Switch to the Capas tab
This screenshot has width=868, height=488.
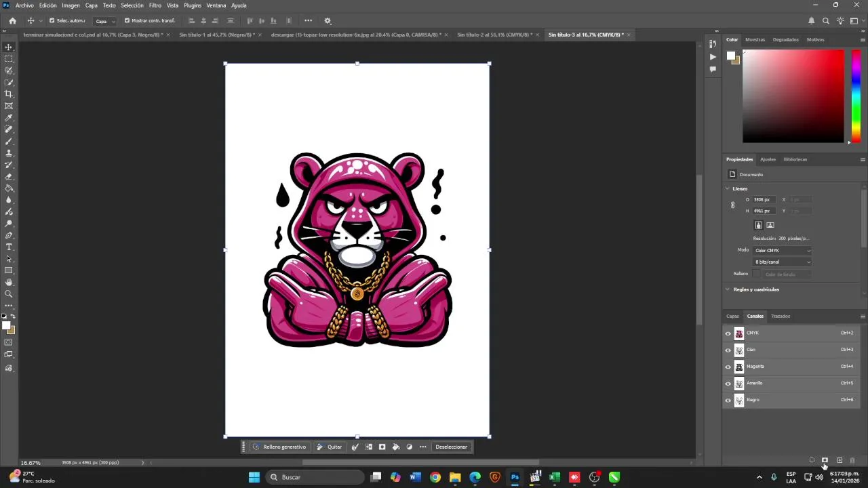(732, 316)
